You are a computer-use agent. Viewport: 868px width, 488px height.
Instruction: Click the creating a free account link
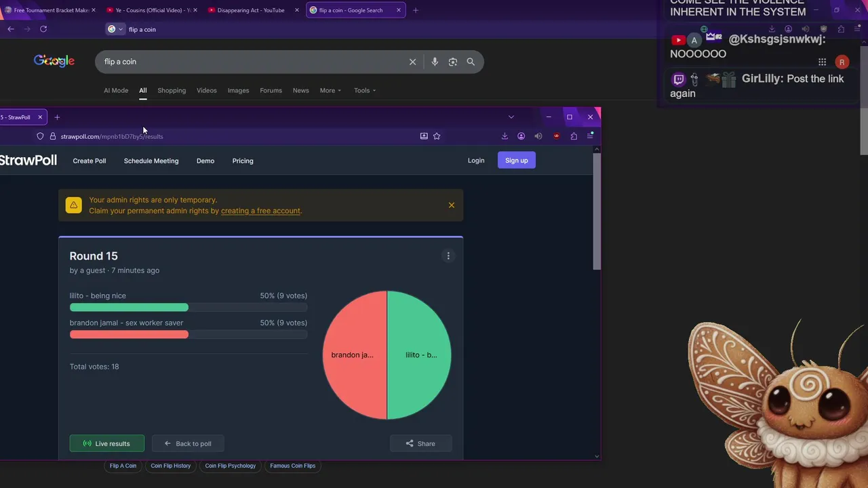[x=260, y=211]
